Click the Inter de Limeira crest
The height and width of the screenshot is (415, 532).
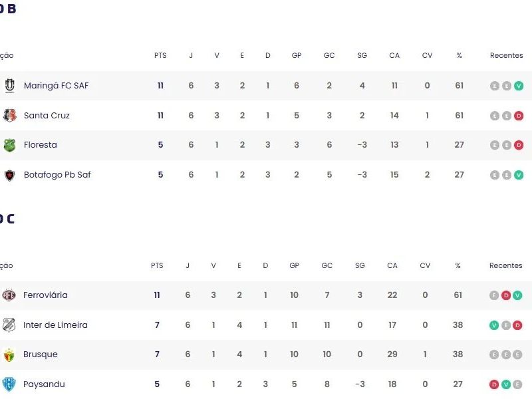[9, 325]
